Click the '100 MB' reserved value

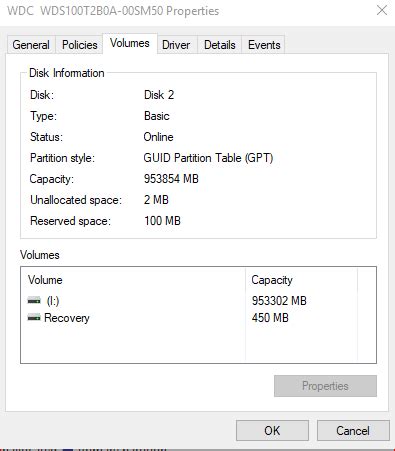point(162,221)
